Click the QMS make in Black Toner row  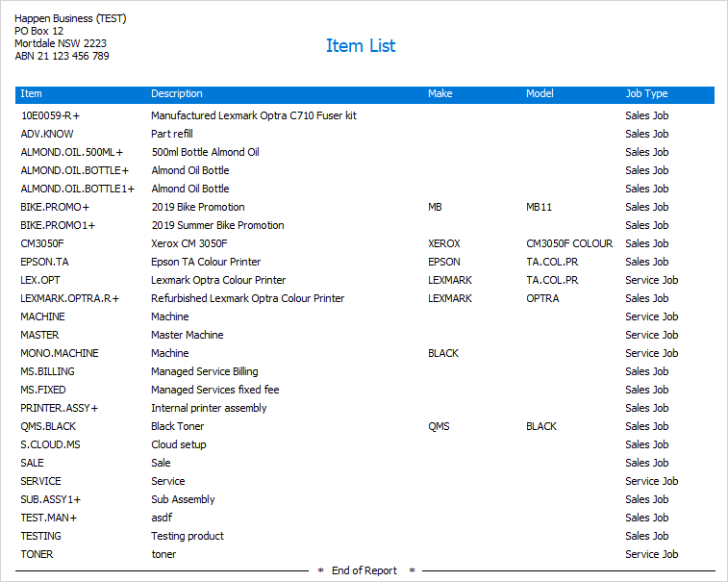pos(439,426)
